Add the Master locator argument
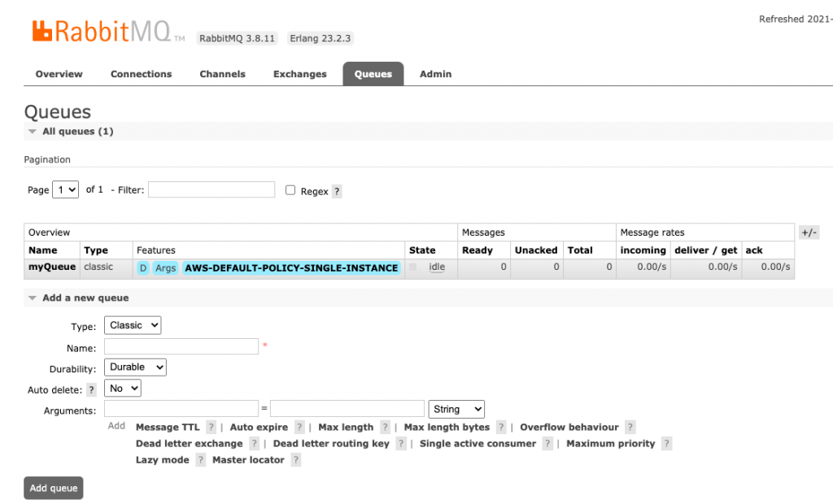The width and height of the screenshot is (833, 504). (249, 460)
